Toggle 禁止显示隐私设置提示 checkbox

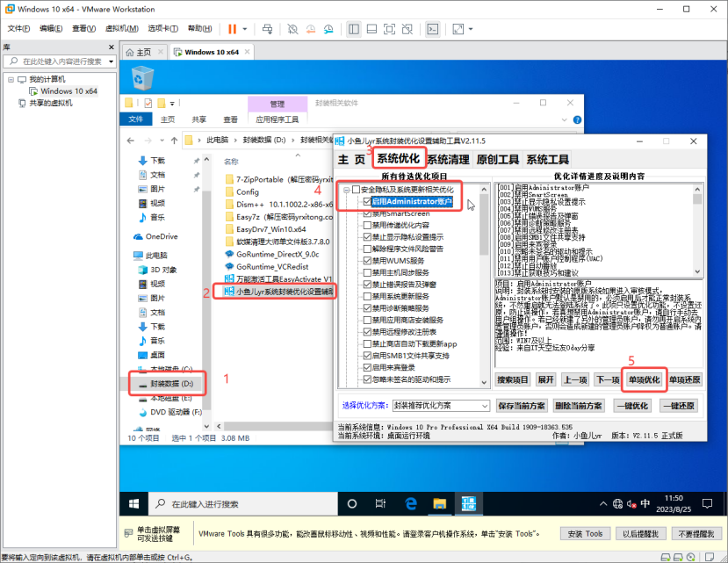367,237
